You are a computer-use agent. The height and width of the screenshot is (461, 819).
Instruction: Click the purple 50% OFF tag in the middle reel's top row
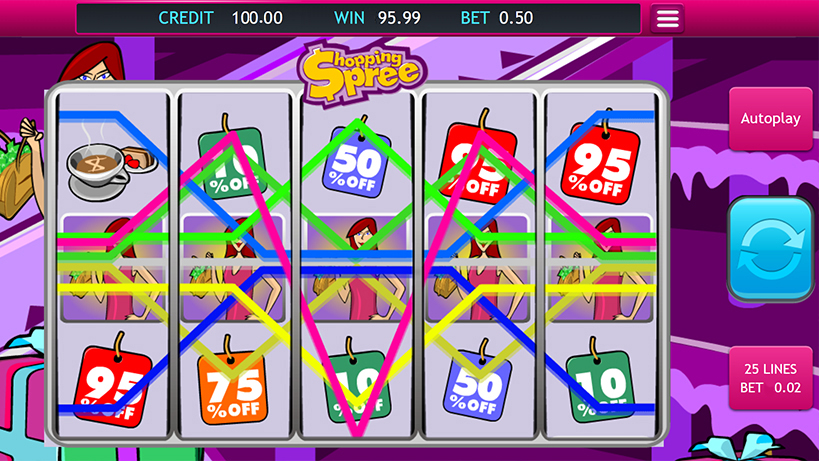[357, 159]
